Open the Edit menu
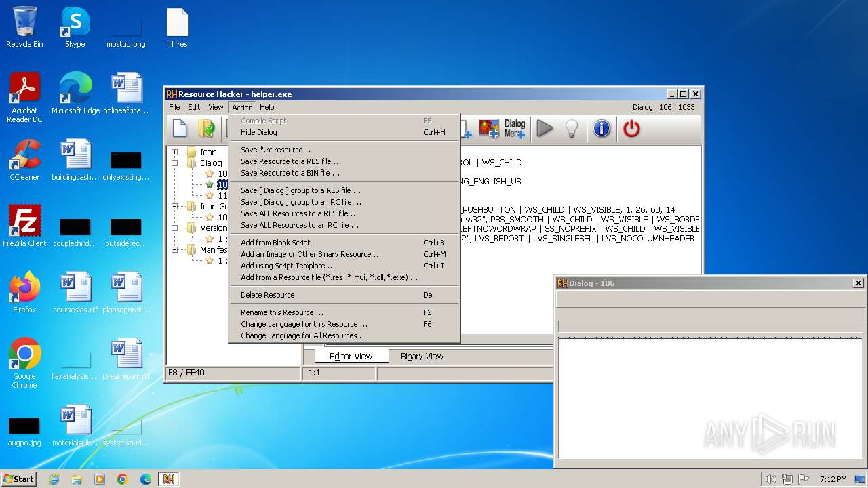The width and height of the screenshot is (868, 488). click(x=194, y=107)
